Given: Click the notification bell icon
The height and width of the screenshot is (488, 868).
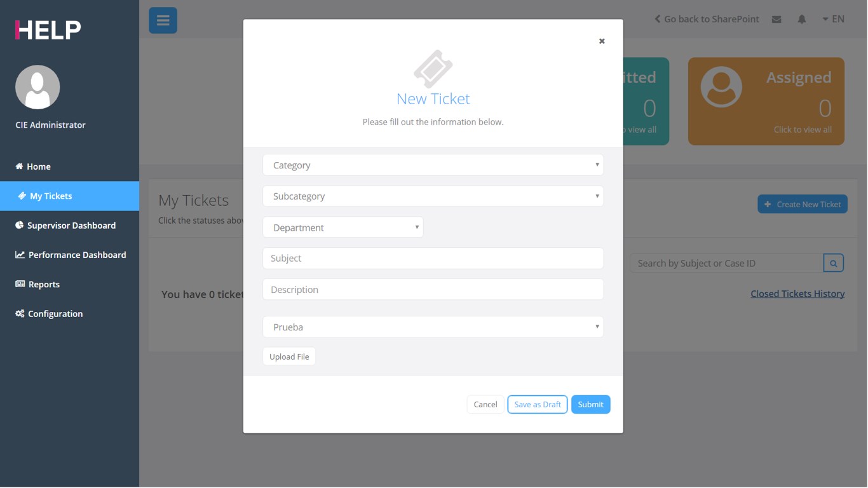Looking at the screenshot, I should click(802, 19).
